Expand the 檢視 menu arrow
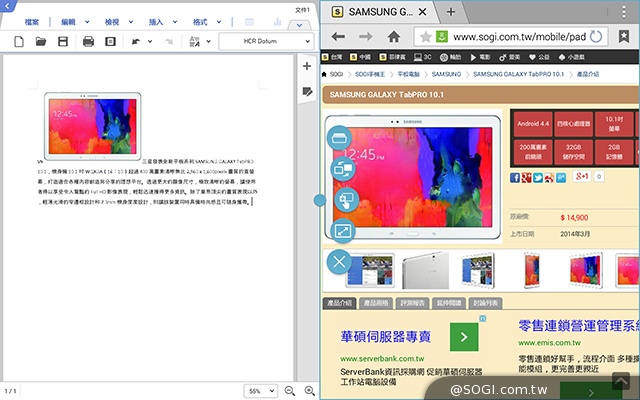 (x=131, y=22)
